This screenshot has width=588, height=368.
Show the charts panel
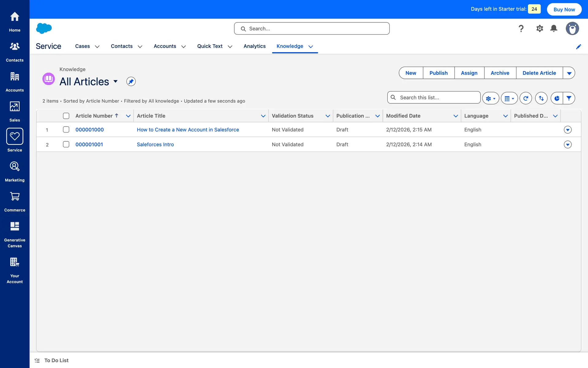point(557,98)
